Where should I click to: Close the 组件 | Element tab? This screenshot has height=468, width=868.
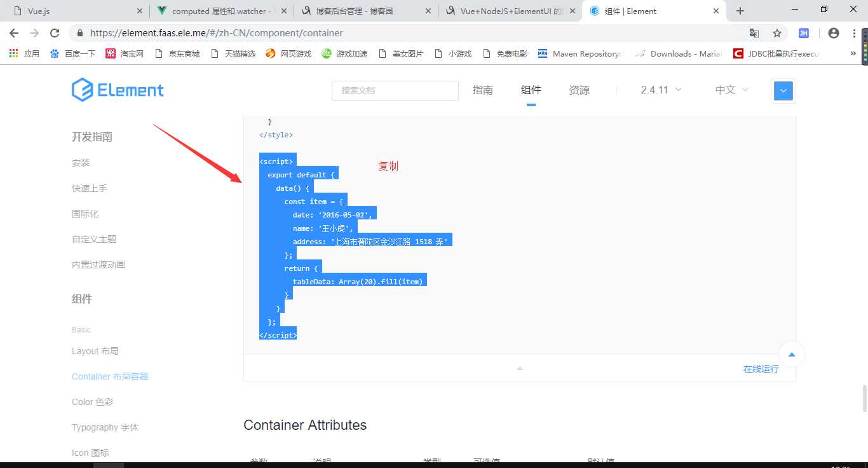click(x=716, y=11)
